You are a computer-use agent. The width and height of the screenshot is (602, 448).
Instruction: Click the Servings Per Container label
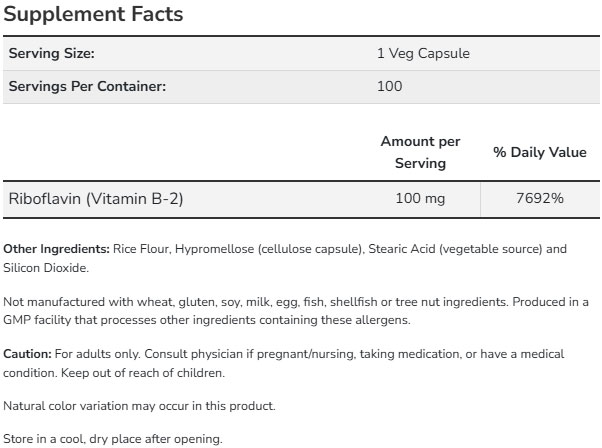click(x=87, y=86)
